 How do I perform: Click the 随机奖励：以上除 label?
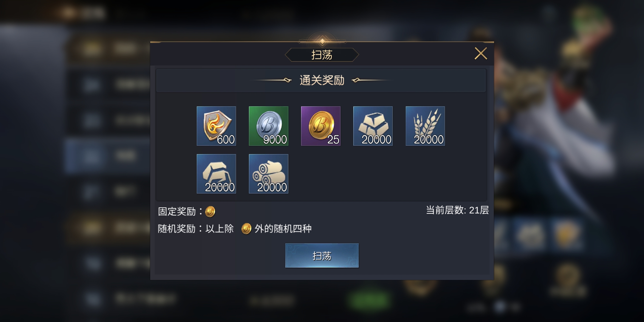pyautogui.click(x=196, y=229)
